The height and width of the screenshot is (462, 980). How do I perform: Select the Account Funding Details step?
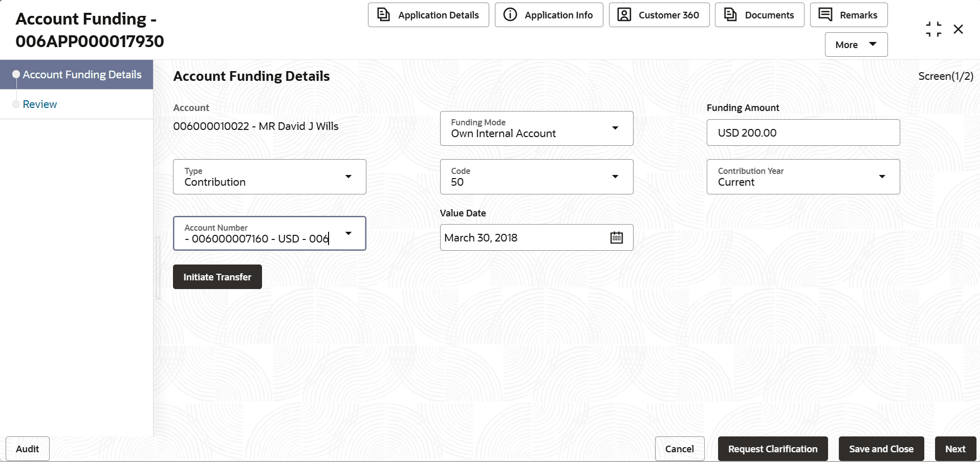(82, 75)
